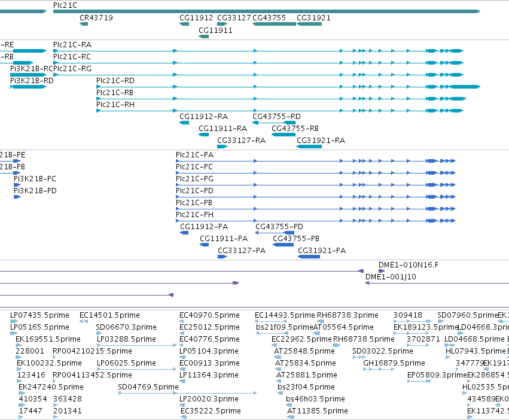Select the EC14493.5prime EST label

pos(285,316)
